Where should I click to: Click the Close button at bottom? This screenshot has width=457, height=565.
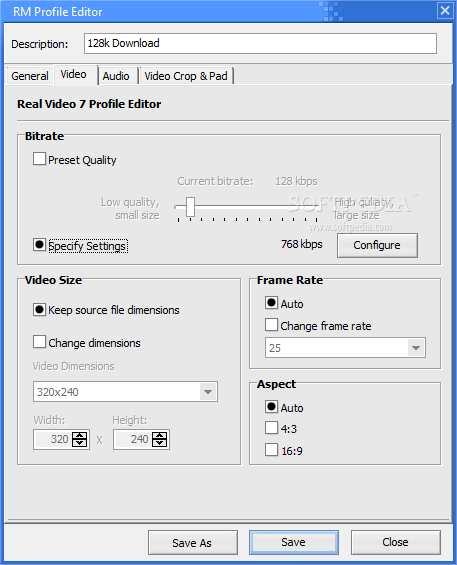tap(396, 542)
